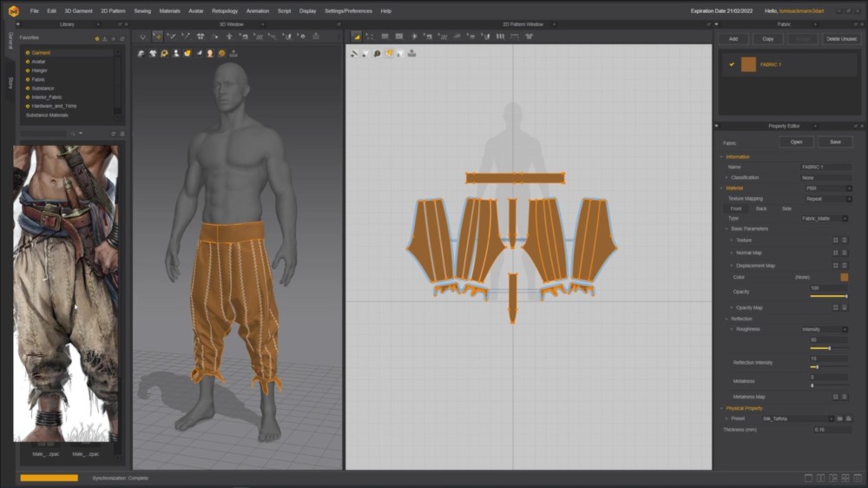This screenshot has width=868, height=488.
Task: Click the rectangle pattern tool in 2D toolbar
Action: point(385,36)
